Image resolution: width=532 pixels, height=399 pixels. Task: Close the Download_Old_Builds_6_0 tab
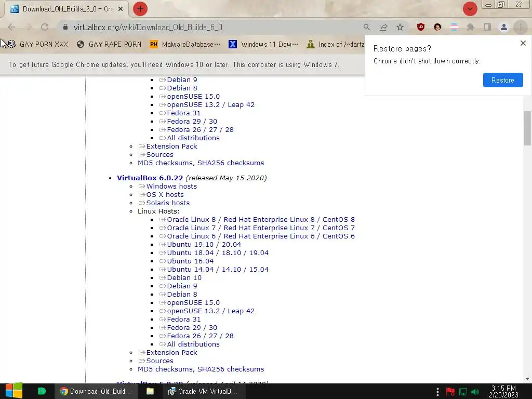click(x=121, y=9)
